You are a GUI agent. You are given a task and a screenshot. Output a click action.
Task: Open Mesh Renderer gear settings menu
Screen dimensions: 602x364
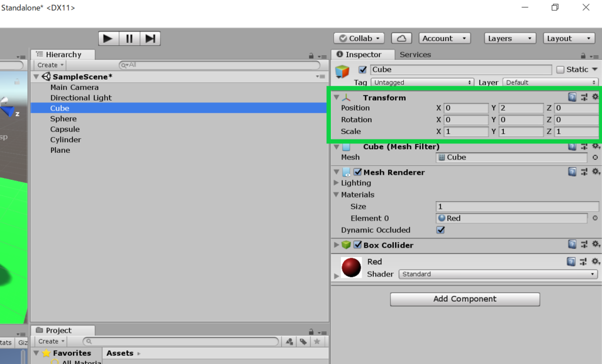click(x=595, y=172)
